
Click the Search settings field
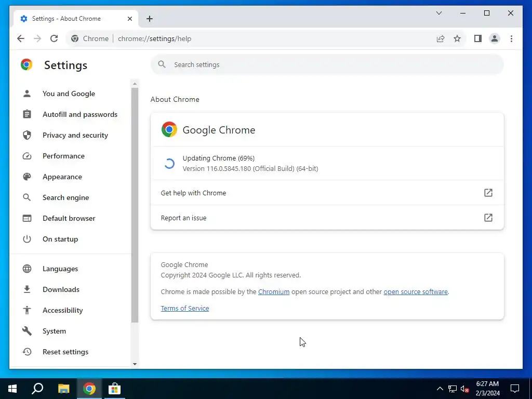click(327, 64)
